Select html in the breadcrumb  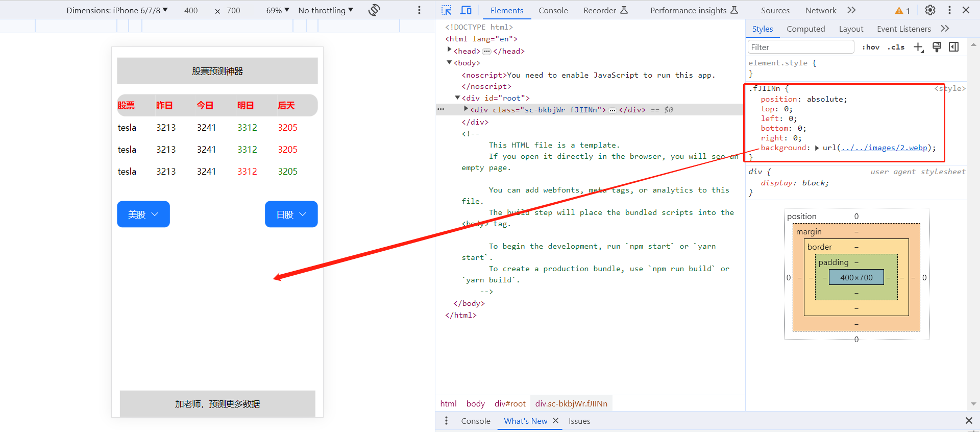click(448, 403)
